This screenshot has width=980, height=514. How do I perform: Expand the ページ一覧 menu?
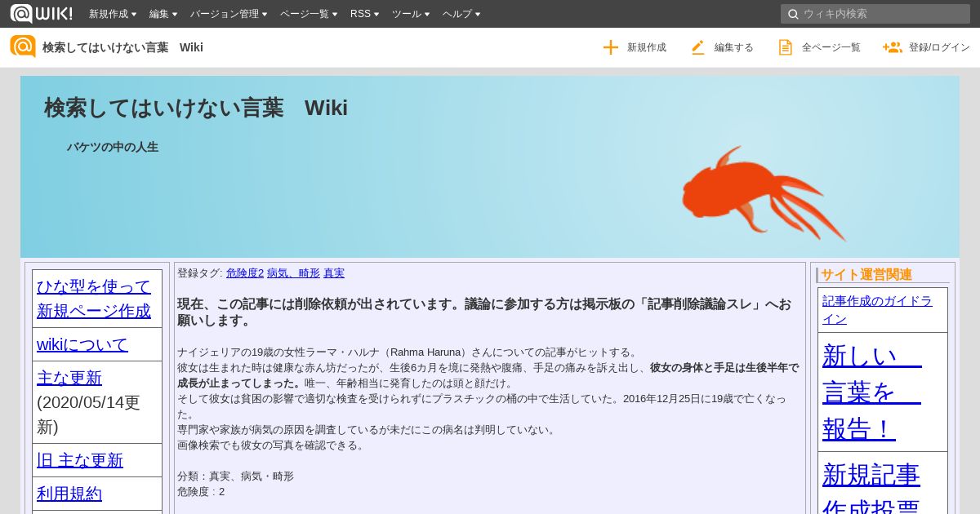tap(309, 14)
